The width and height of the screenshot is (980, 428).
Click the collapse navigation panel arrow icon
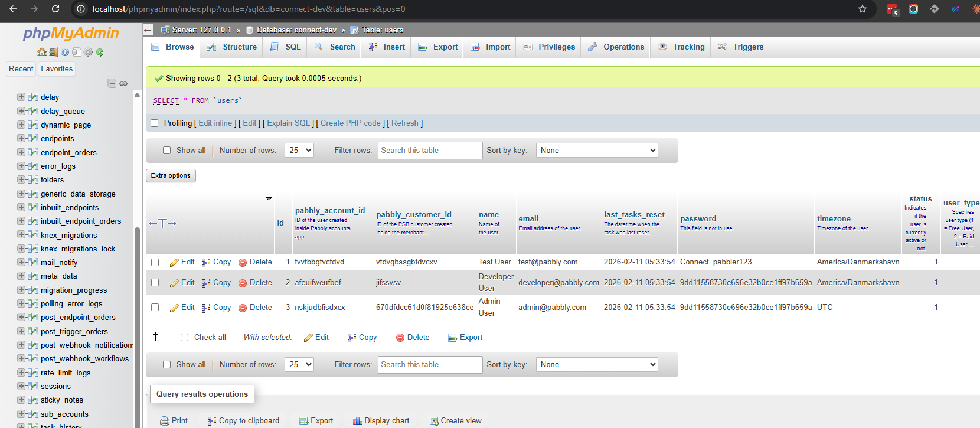(148, 30)
